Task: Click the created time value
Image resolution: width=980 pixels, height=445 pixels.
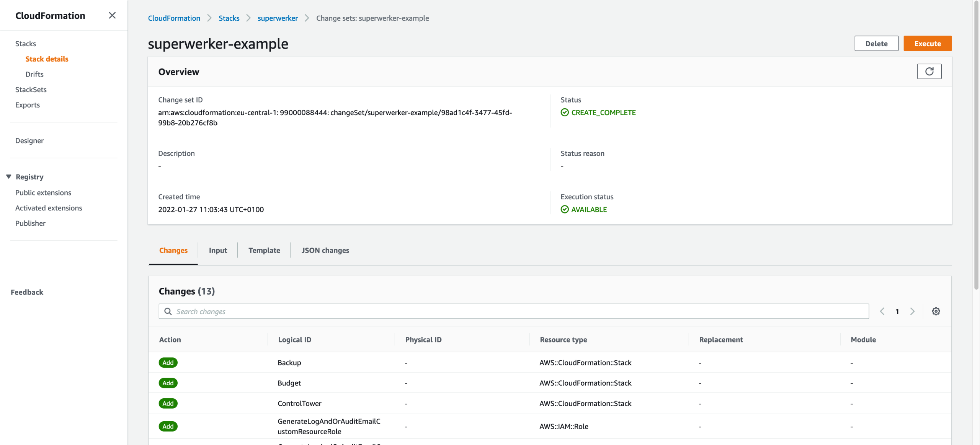Action: [211, 210]
